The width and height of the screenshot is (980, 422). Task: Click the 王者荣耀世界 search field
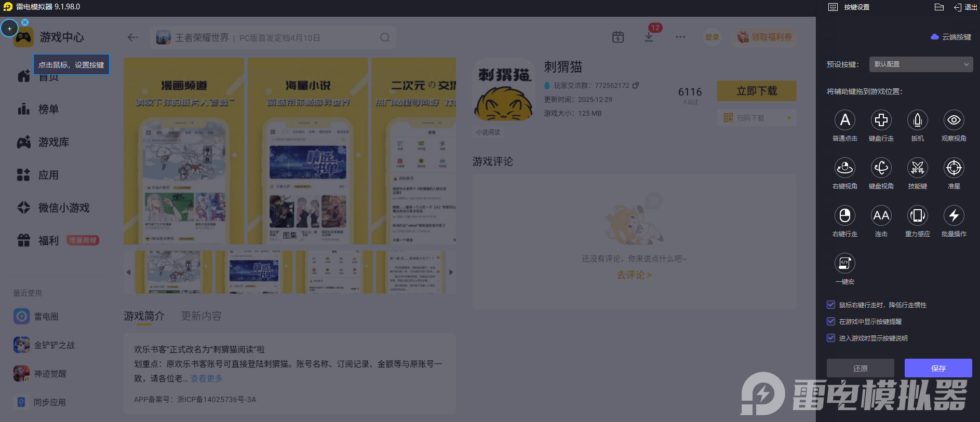(274, 37)
